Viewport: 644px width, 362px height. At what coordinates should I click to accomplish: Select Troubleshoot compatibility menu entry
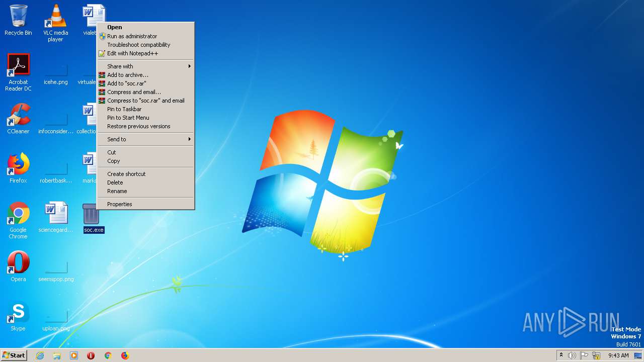pos(145,45)
